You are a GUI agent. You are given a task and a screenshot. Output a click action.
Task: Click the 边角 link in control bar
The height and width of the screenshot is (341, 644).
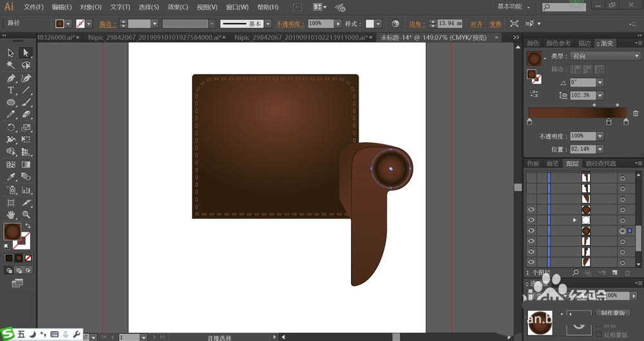tap(417, 24)
